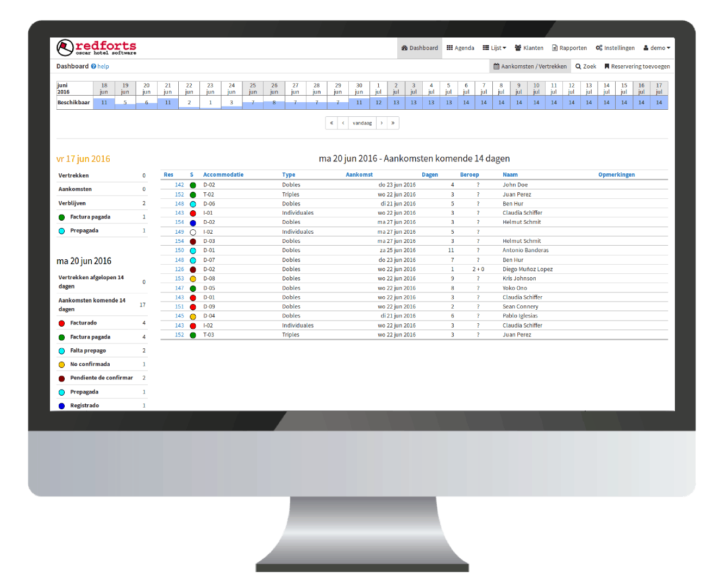Expand the Lijst dropdown menu
The width and height of the screenshot is (720, 588).
tap(494, 48)
